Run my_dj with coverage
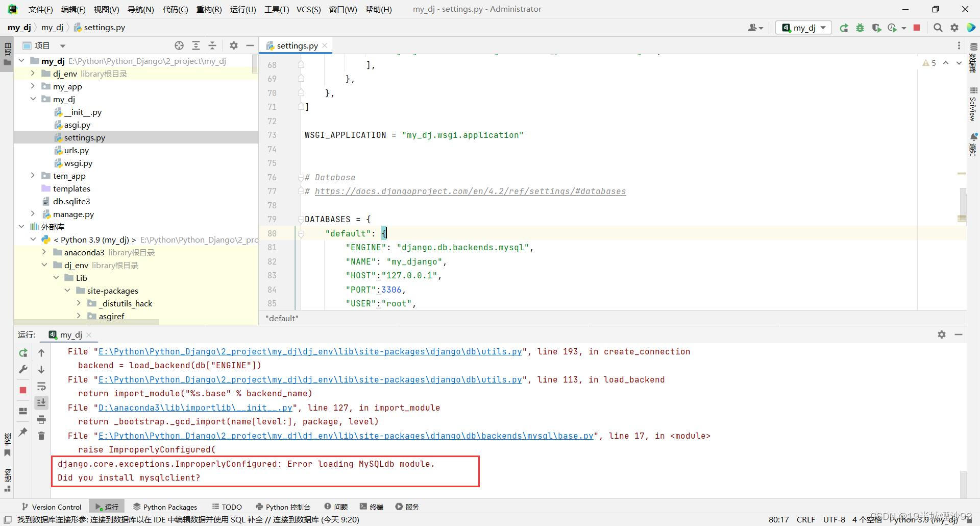980x526 pixels. [x=877, y=28]
